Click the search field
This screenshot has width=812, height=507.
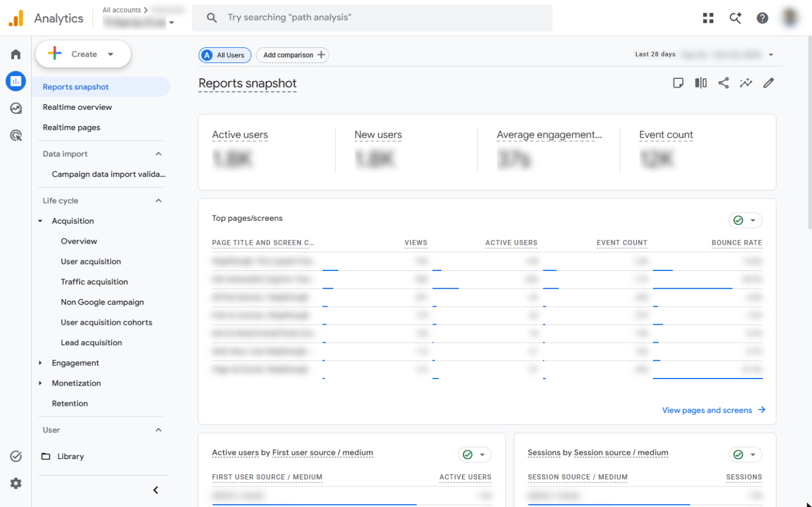372,18
